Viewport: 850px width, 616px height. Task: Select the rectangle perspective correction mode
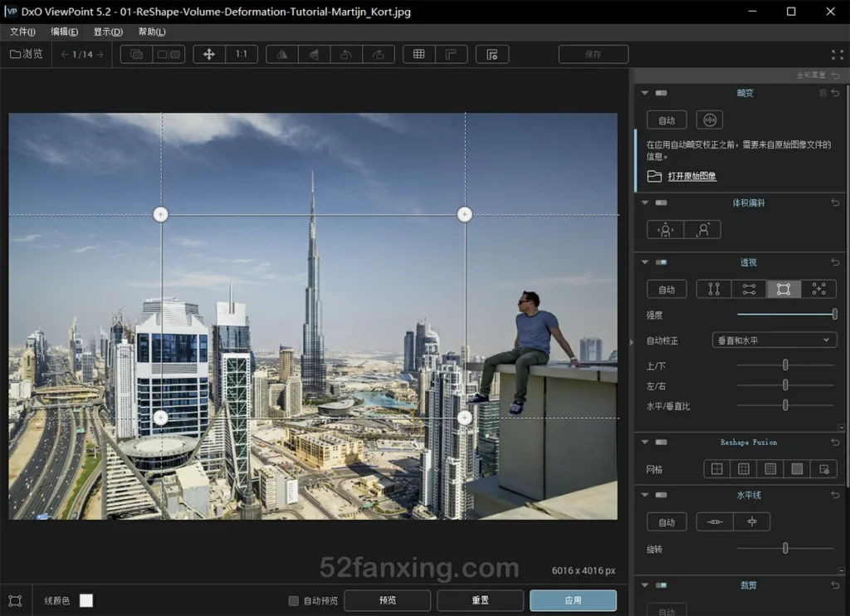(782, 289)
